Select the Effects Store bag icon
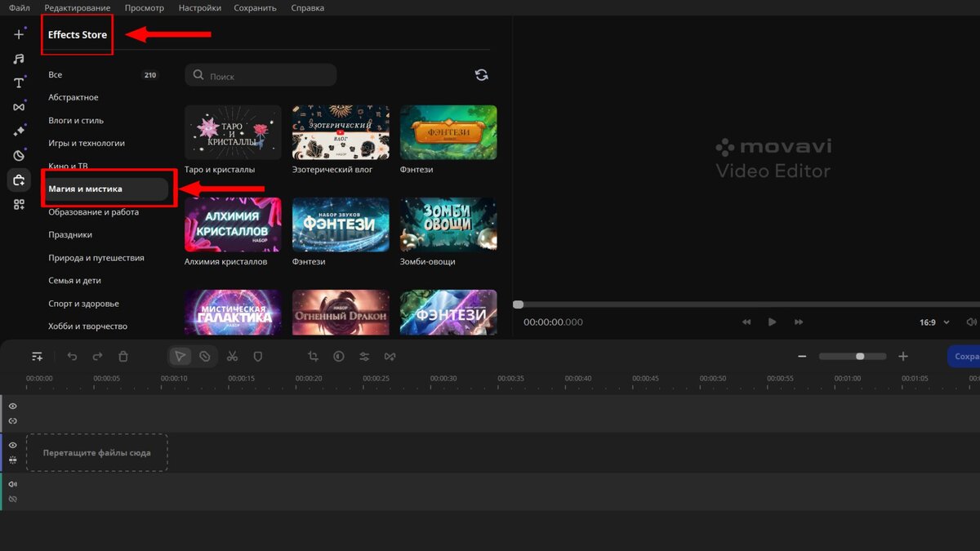The image size is (980, 551). tap(19, 180)
